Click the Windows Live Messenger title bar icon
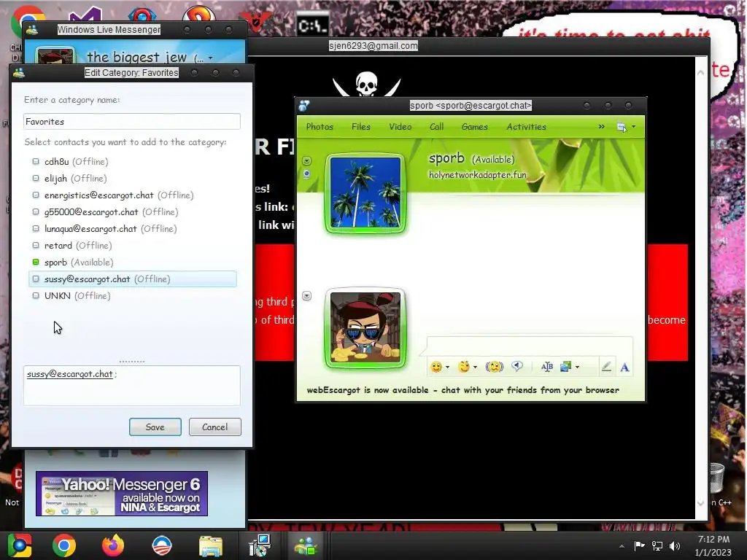This screenshot has height=560, width=747. [32, 30]
